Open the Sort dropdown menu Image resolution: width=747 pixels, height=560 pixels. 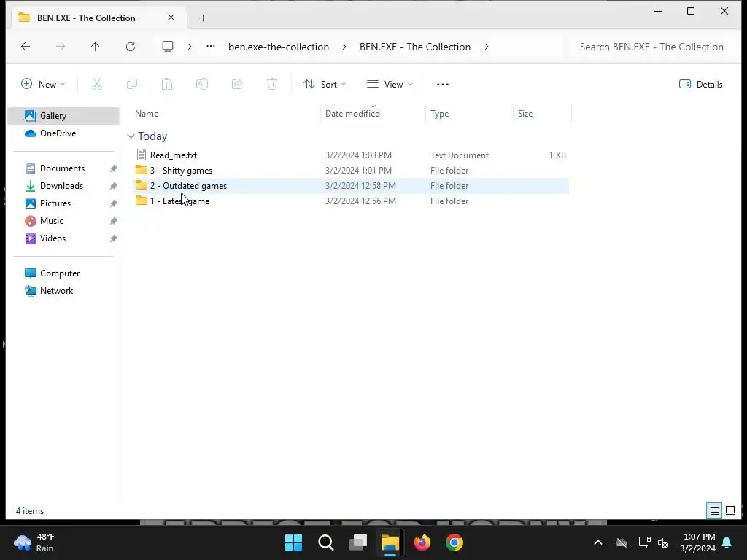[x=325, y=85]
